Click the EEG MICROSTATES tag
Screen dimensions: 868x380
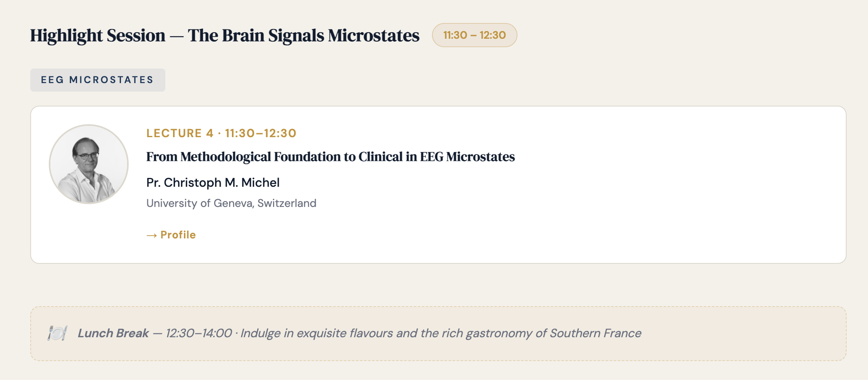click(x=98, y=80)
